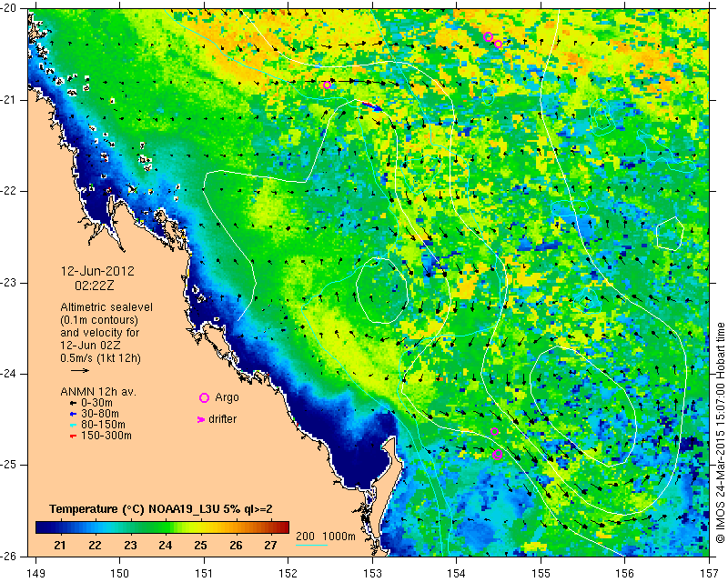Click the 153 longitude axis label
728x582 pixels.
372,574
